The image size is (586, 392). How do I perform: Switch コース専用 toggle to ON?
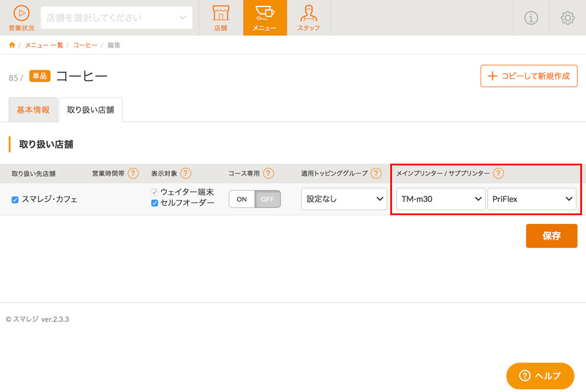point(242,199)
